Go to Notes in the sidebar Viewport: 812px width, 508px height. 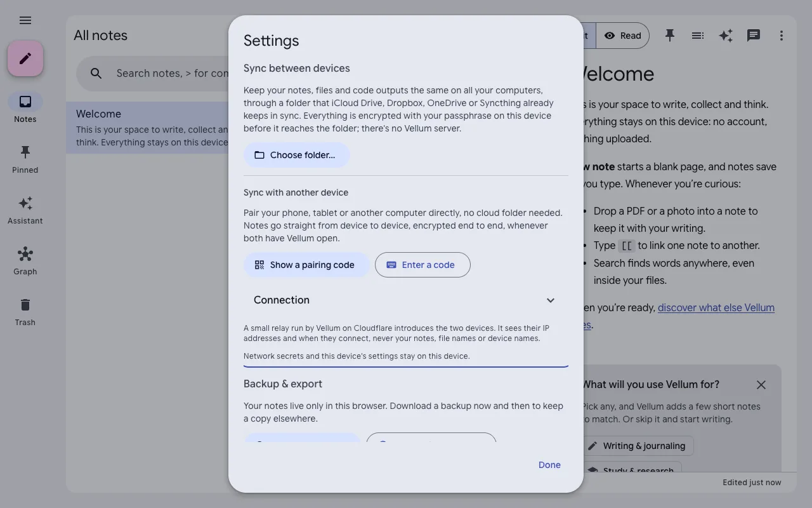click(25, 108)
